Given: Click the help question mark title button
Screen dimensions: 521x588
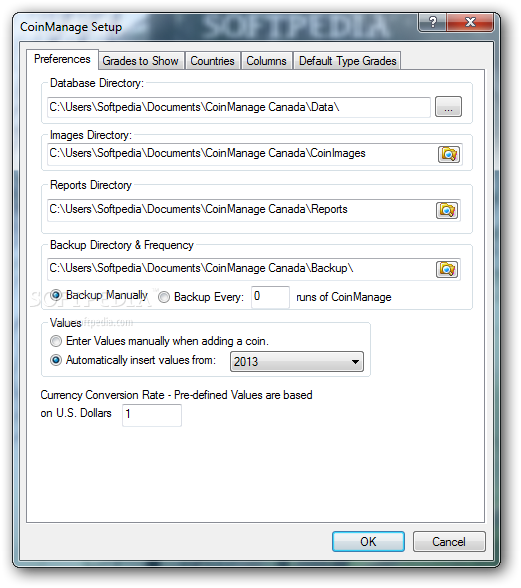Looking at the screenshot, I should click(432, 22).
